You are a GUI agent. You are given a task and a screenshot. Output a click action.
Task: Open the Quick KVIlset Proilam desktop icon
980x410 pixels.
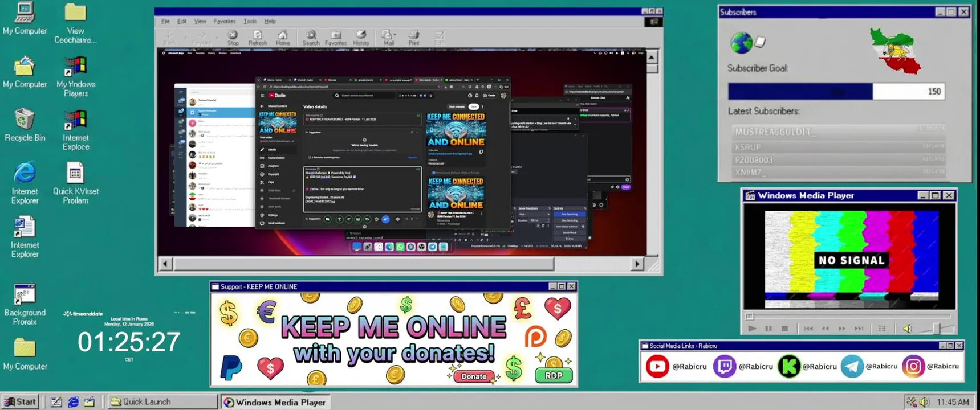tap(76, 183)
